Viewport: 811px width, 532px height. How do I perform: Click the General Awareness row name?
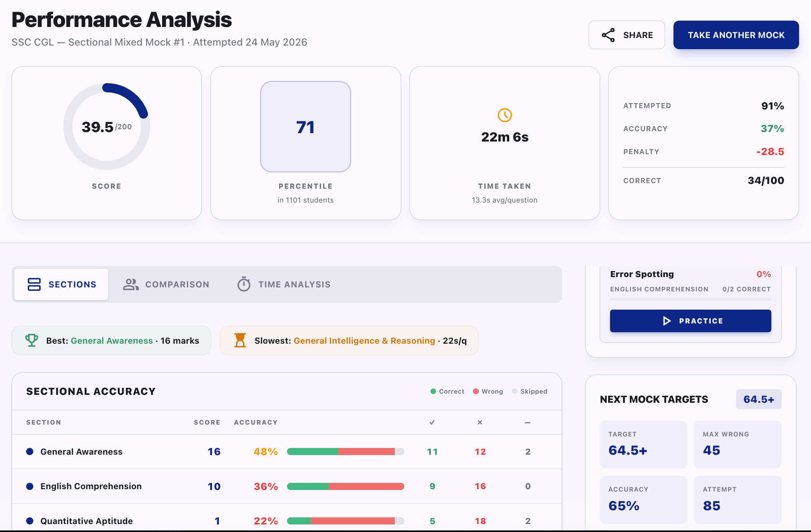[81, 452]
